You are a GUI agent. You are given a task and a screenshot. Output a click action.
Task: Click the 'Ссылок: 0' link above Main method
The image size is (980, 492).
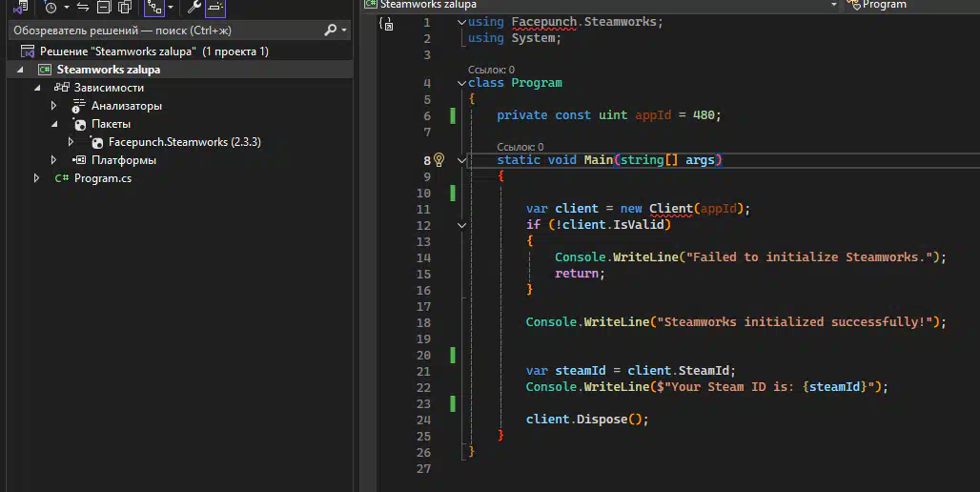[520, 147]
